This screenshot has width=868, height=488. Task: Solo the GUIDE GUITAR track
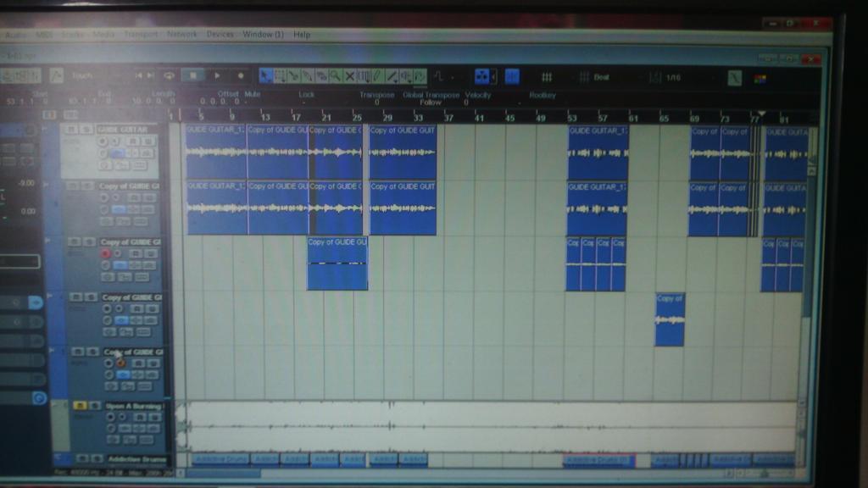click(x=86, y=130)
